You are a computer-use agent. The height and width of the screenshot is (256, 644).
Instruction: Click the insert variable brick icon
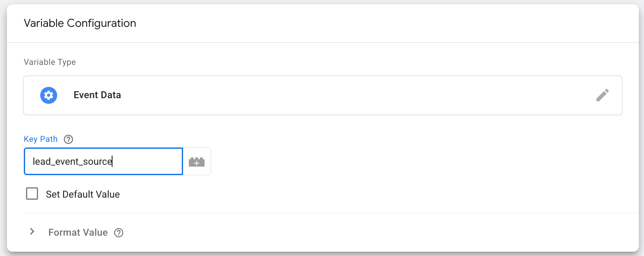pos(197,162)
